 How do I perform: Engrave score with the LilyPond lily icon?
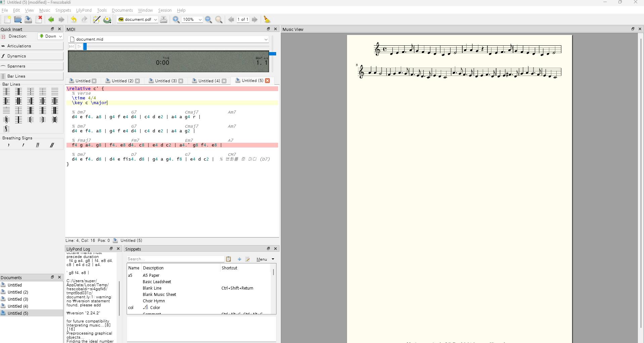(x=107, y=19)
